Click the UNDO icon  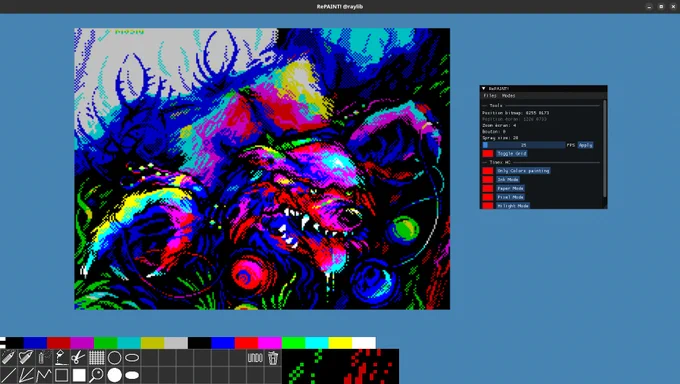coord(255,358)
